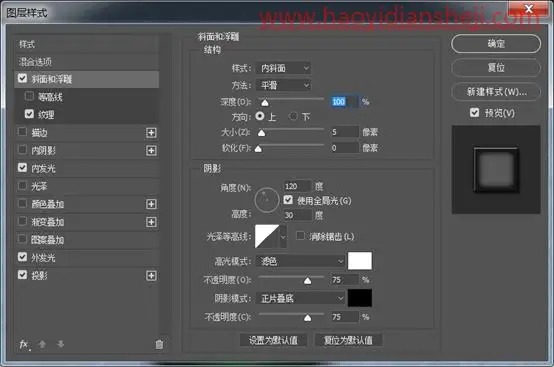This screenshot has width=554, height=367.
Task: Click the 大小 pixel input field
Action: (x=344, y=132)
